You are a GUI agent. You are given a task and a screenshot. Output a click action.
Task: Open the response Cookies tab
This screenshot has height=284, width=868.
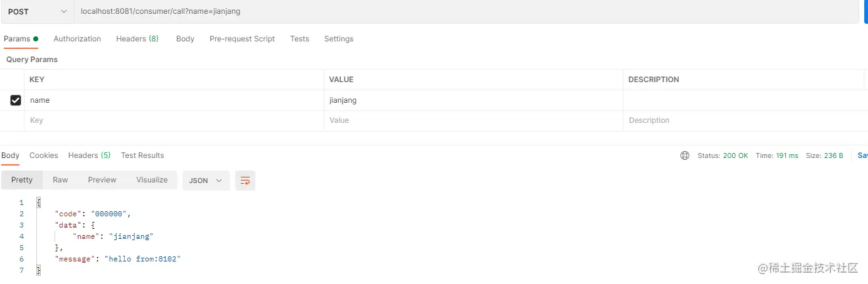(44, 155)
